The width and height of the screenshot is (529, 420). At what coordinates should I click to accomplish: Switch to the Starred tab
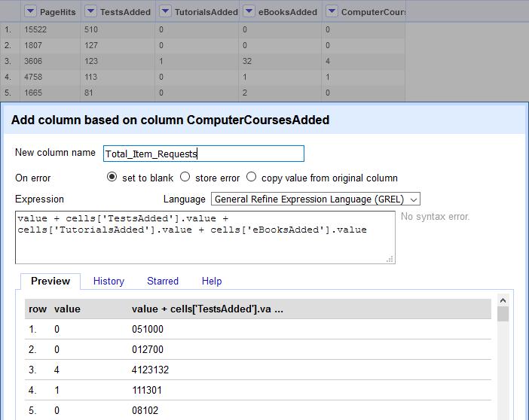pyautogui.click(x=163, y=281)
